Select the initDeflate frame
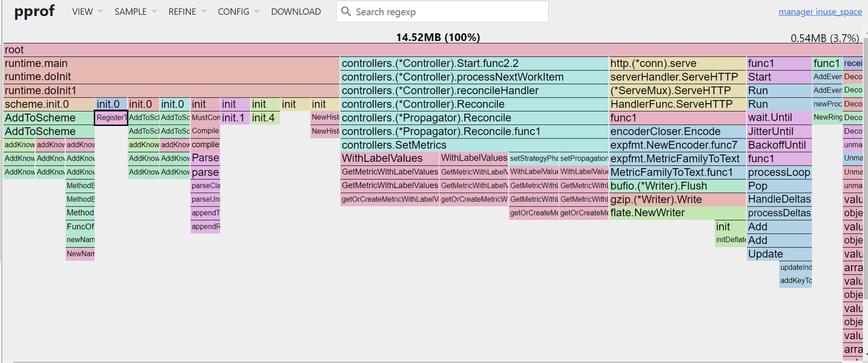The height and width of the screenshot is (363, 868). tap(730, 240)
